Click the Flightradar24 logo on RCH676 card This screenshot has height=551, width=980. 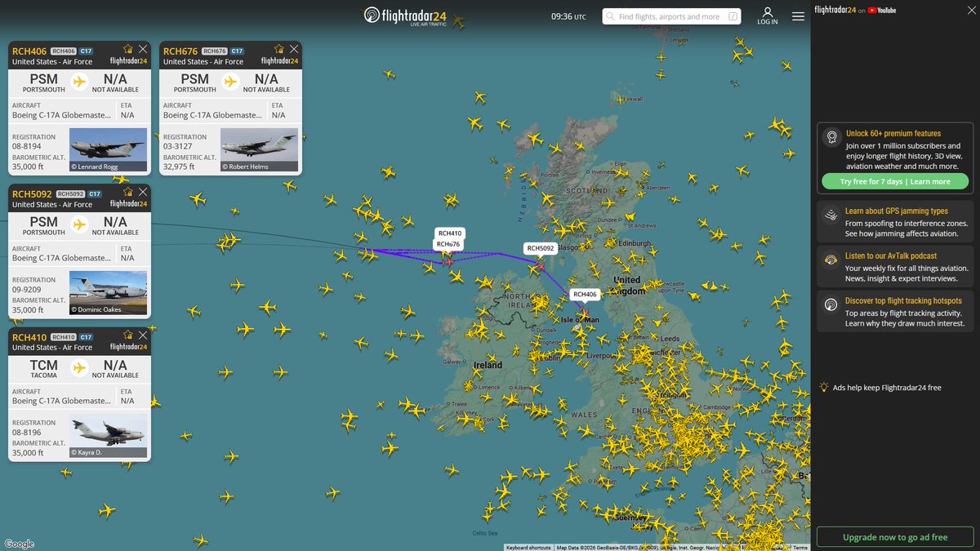(x=279, y=61)
